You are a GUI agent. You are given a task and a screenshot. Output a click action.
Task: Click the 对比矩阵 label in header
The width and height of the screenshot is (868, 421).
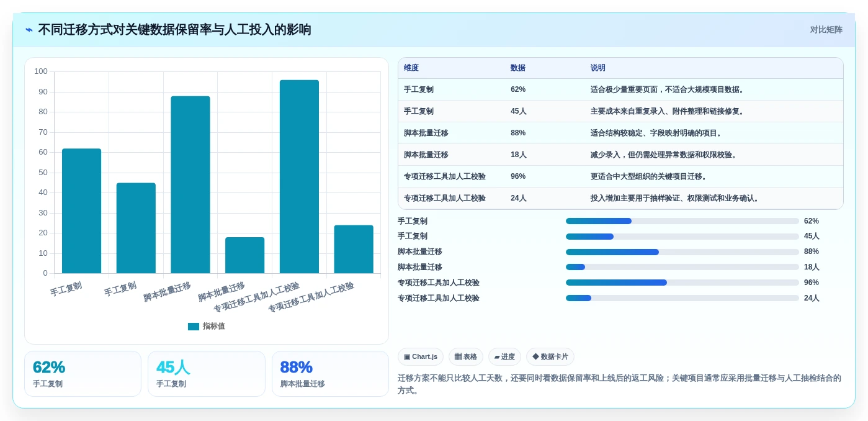click(x=826, y=30)
